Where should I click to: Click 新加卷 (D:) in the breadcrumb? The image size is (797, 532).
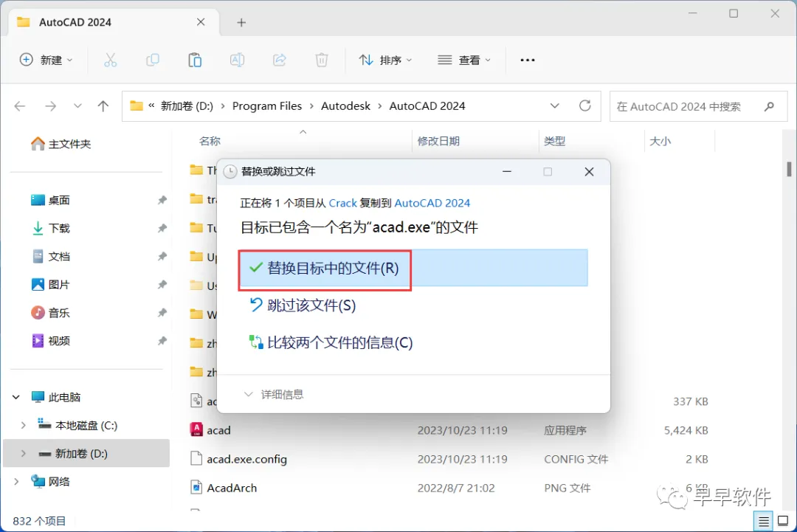click(187, 106)
